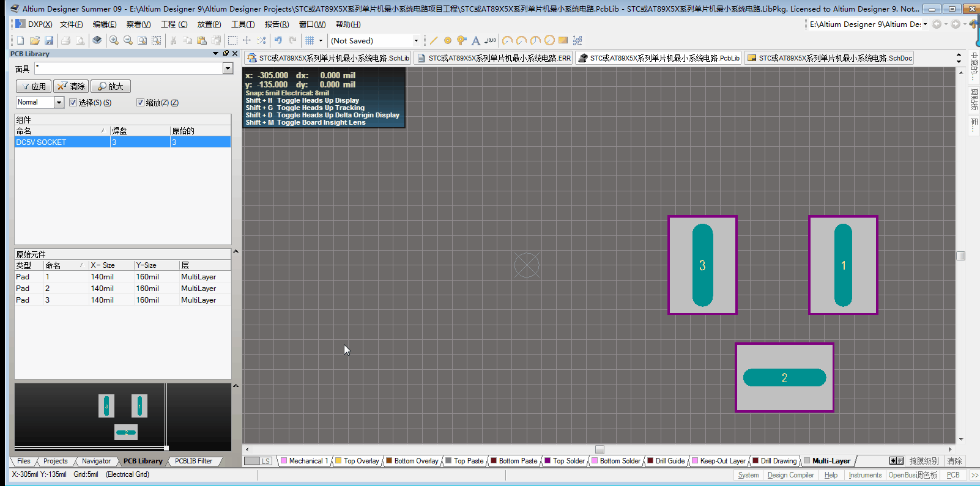This screenshot has height=486, width=980.
Task: Save the library with the floppy disk icon
Action: coord(49,40)
